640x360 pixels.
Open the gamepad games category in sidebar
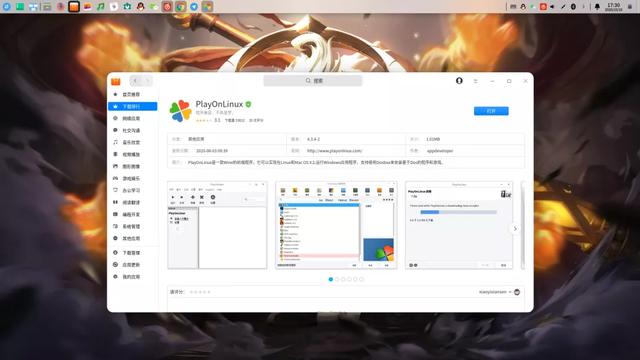click(132, 178)
